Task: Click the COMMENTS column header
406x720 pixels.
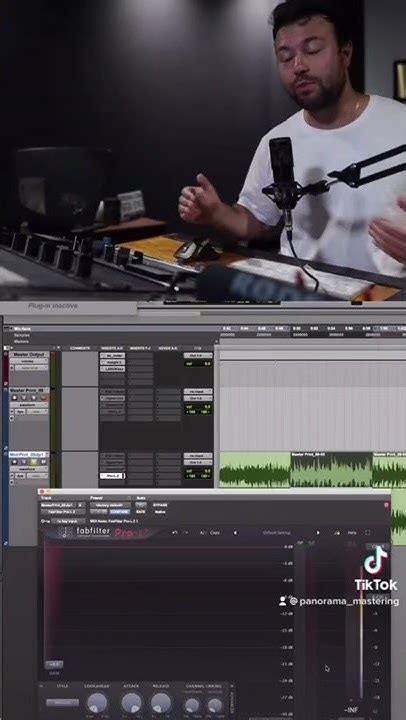Action: pyautogui.click(x=80, y=348)
